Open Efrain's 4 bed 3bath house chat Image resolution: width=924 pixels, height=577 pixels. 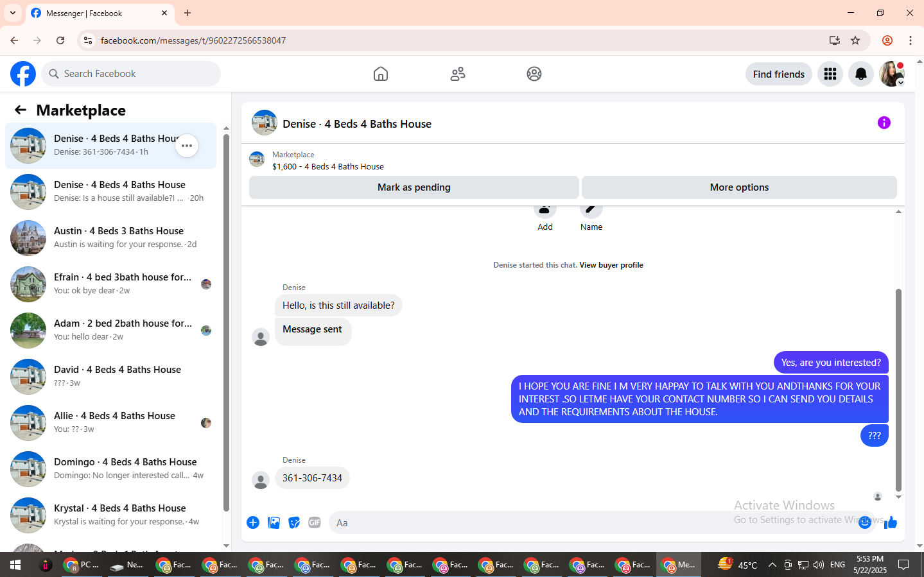point(110,284)
